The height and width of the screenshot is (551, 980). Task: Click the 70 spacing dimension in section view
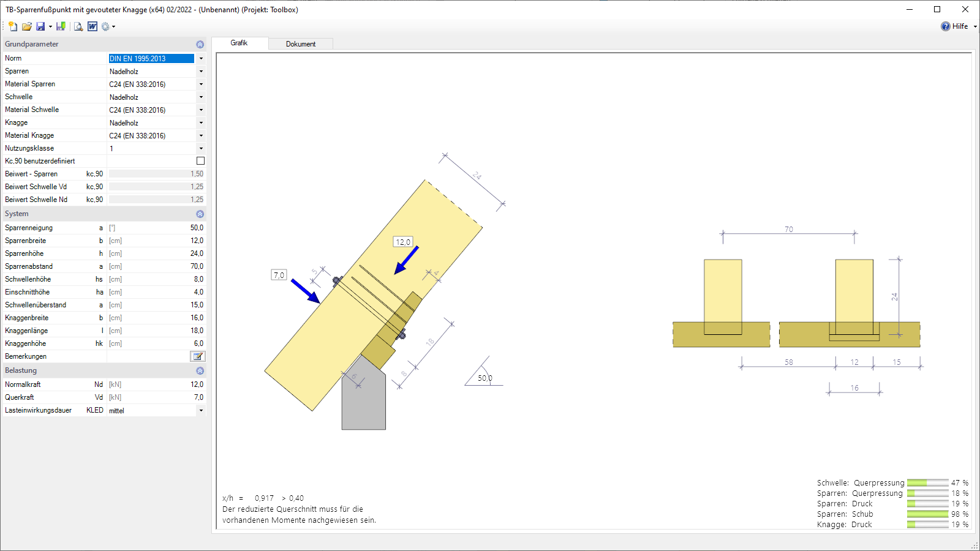789,230
